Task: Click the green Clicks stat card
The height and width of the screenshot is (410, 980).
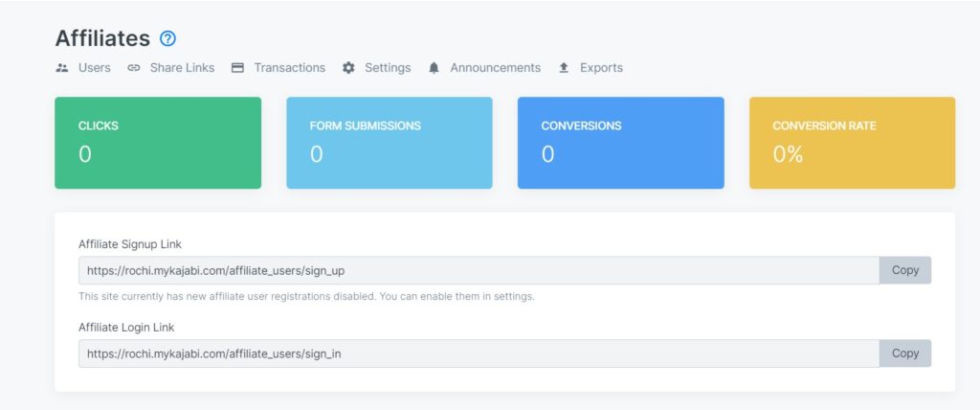Action: click(x=158, y=143)
